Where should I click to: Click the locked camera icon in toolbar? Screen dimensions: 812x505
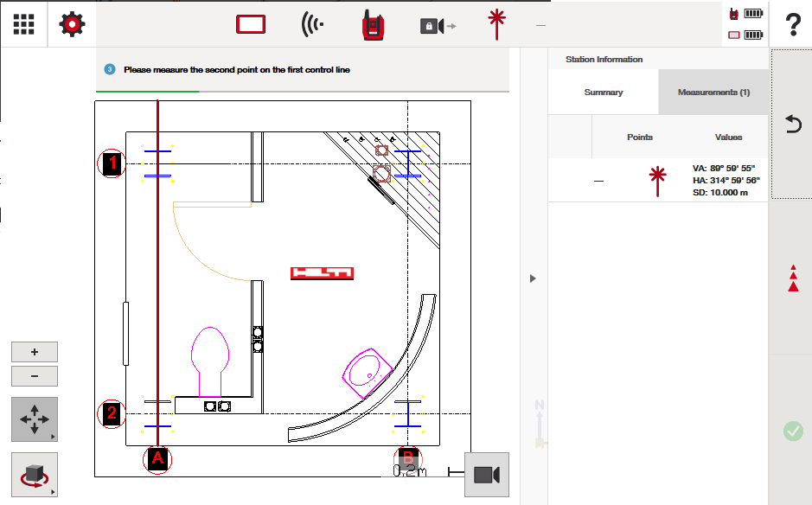[437, 26]
